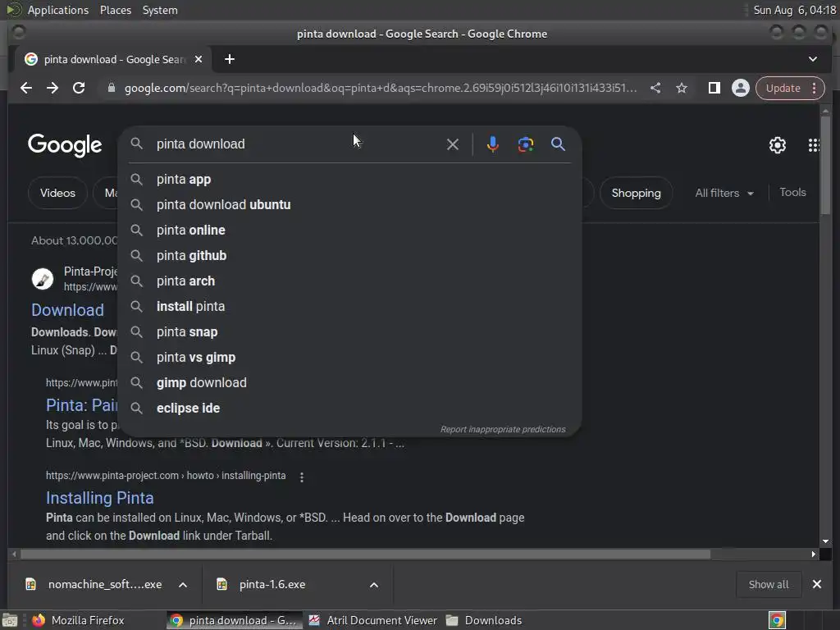Filter results by Videos
The image size is (840, 630).
click(57, 193)
